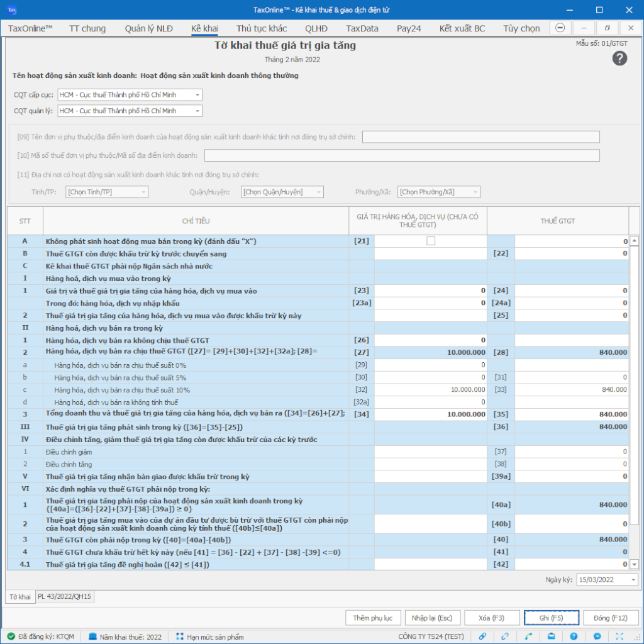The height and width of the screenshot is (644, 644).
Task: Click the 'Thêm phụ lục' button
Action: pos(373,618)
